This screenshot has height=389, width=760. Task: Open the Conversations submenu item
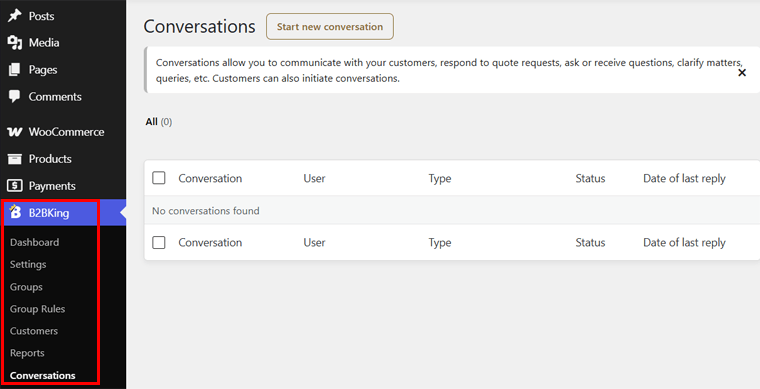[43, 375]
